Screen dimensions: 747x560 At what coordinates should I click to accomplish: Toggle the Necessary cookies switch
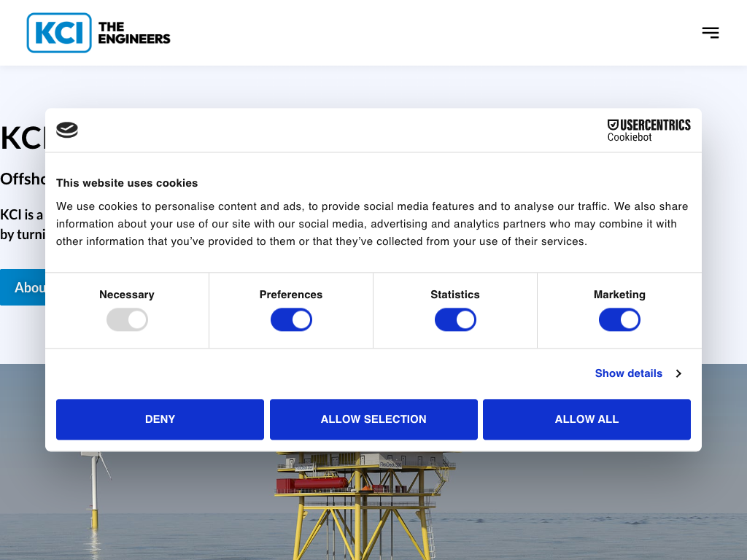pos(127,319)
